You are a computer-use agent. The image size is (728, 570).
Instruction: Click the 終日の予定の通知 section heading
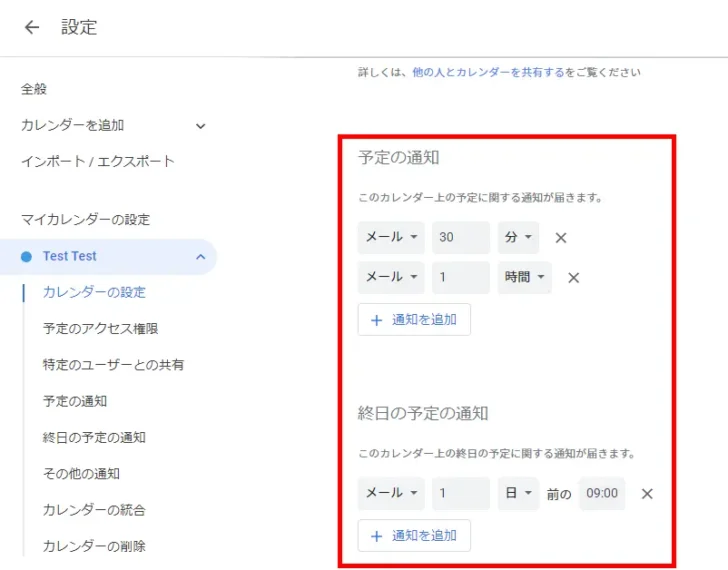(422, 413)
